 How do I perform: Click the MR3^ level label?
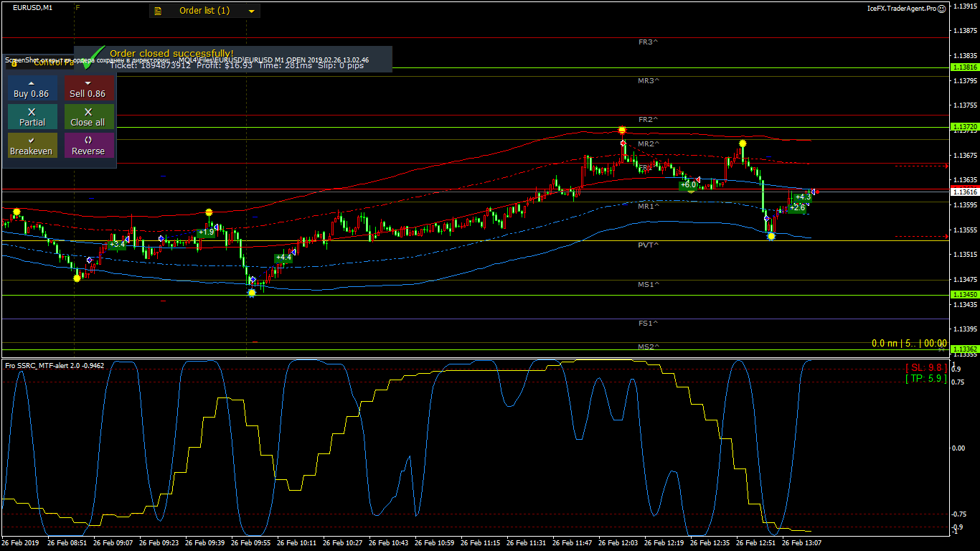(x=649, y=81)
